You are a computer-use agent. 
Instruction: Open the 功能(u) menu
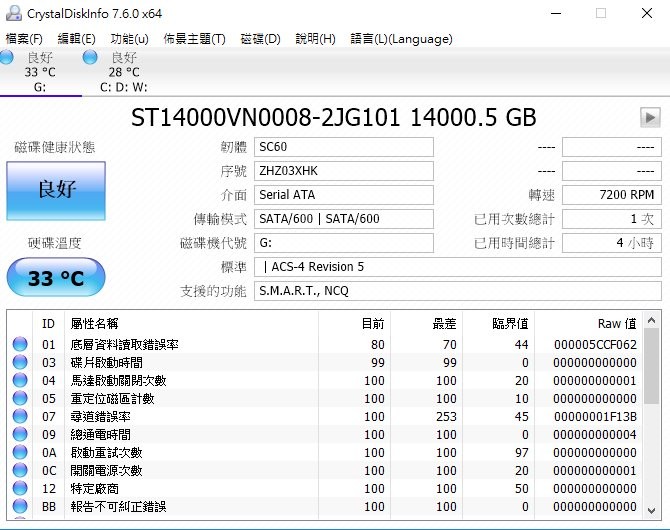[x=129, y=39]
